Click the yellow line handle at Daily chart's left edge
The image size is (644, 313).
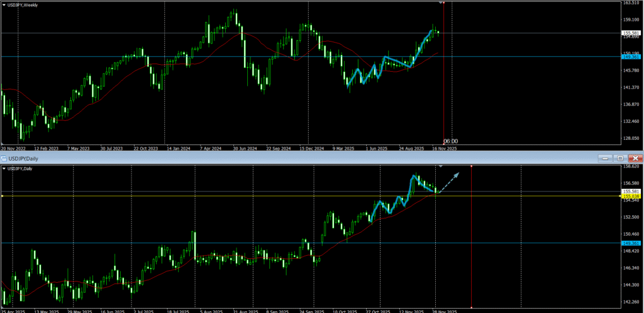[x=2, y=196]
